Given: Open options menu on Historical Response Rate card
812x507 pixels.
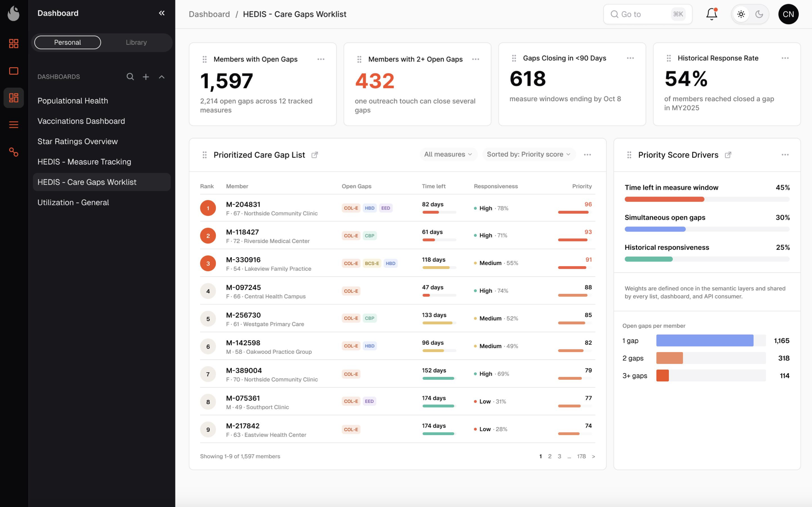Looking at the screenshot, I should coord(785,58).
